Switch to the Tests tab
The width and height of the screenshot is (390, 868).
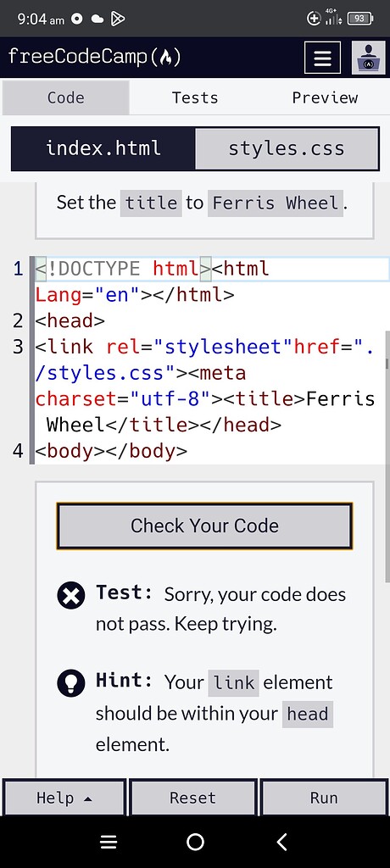[x=195, y=98]
